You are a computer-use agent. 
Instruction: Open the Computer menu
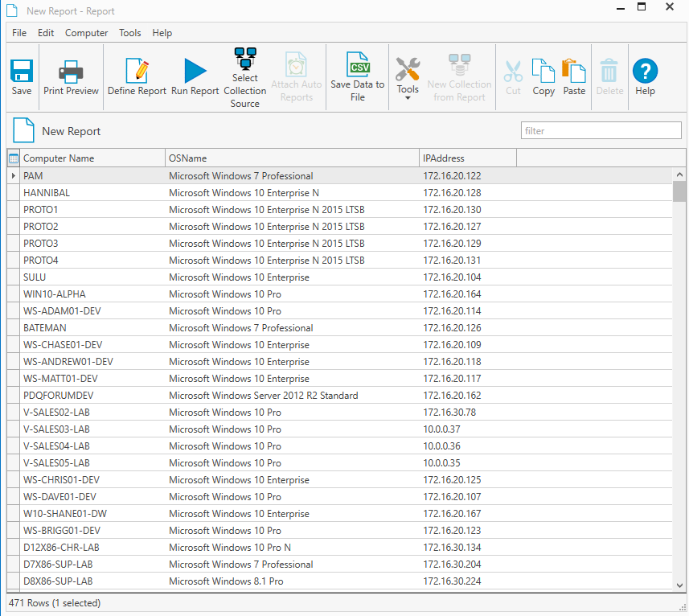point(86,33)
